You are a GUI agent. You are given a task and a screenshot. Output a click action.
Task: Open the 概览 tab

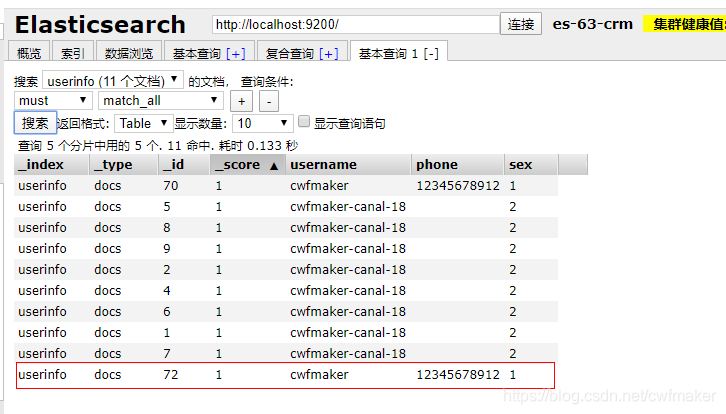29,53
